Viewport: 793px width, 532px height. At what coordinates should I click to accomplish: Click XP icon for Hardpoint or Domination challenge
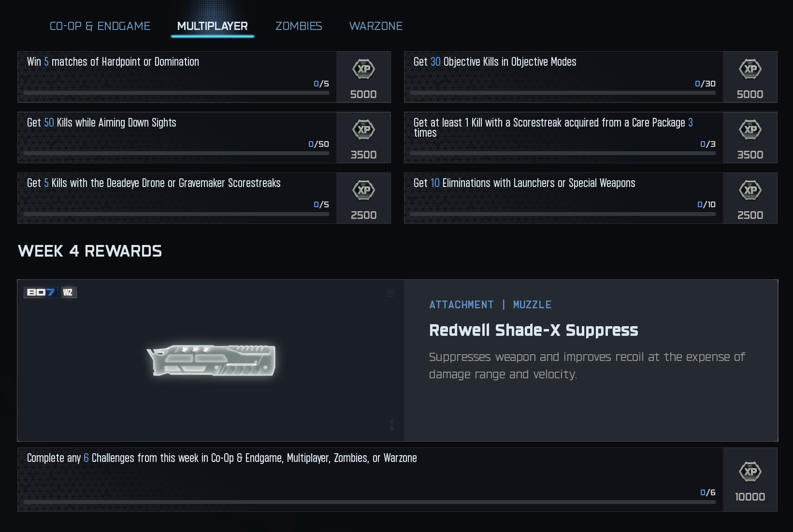(363, 69)
